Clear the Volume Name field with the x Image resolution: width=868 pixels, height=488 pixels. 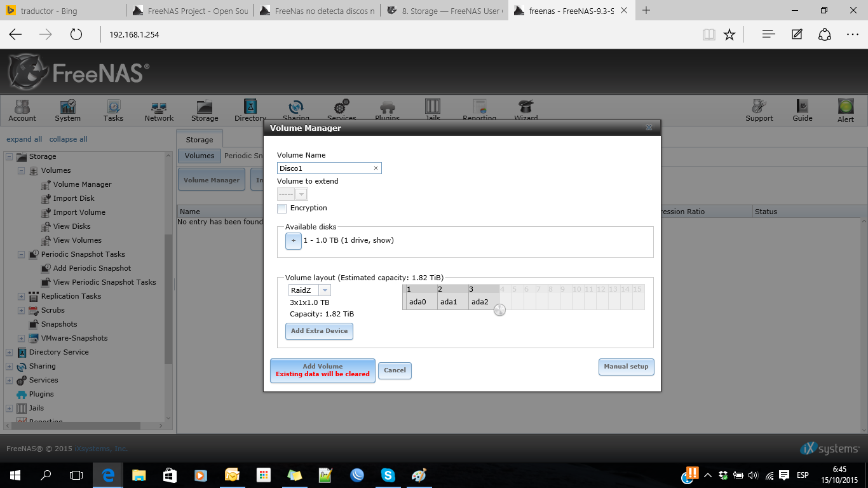pyautogui.click(x=376, y=168)
